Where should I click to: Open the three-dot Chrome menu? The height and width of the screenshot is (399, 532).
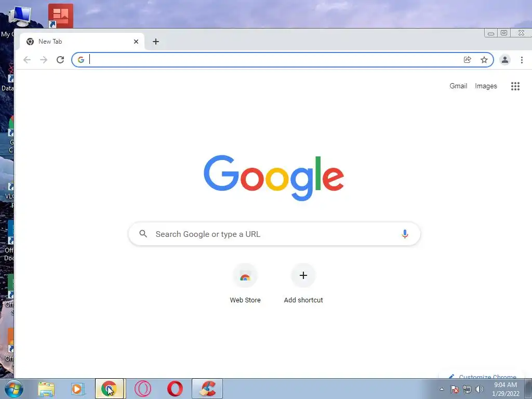522,60
